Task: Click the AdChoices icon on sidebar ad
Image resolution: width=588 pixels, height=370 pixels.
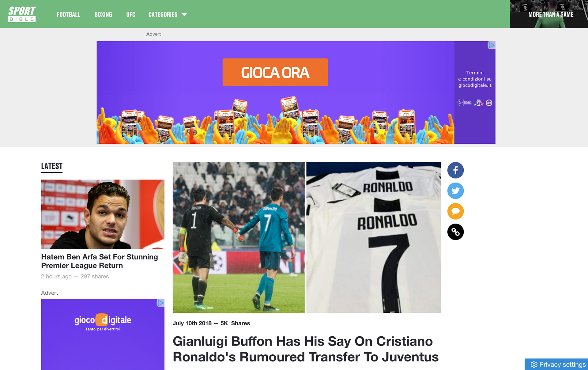Action: point(160,303)
